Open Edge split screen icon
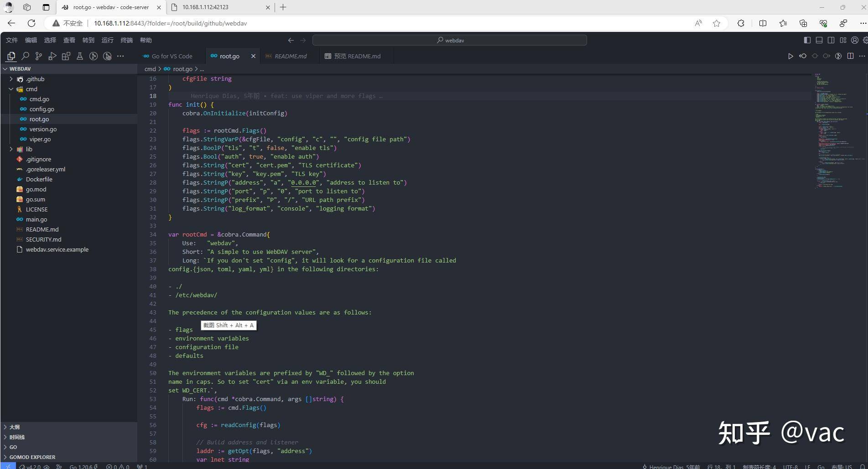The width and height of the screenshot is (868, 469). (763, 23)
